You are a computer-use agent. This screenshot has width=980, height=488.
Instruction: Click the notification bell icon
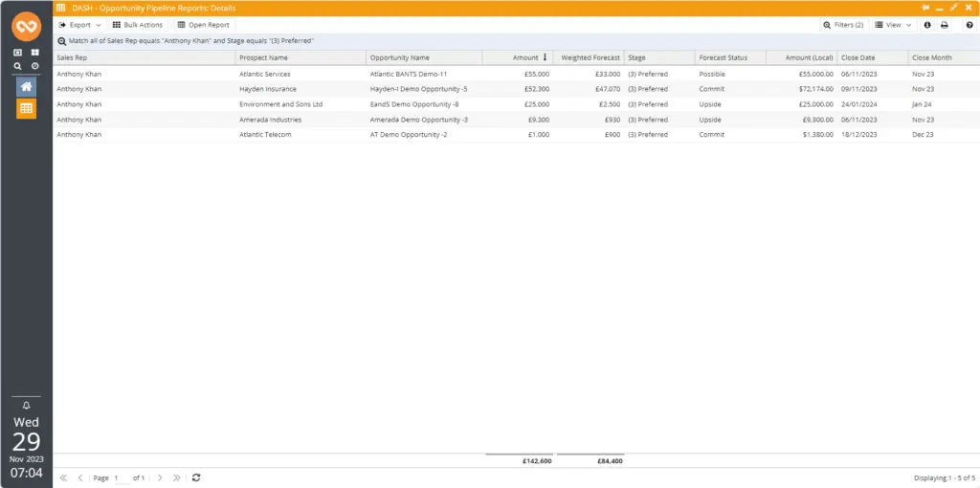click(x=26, y=406)
